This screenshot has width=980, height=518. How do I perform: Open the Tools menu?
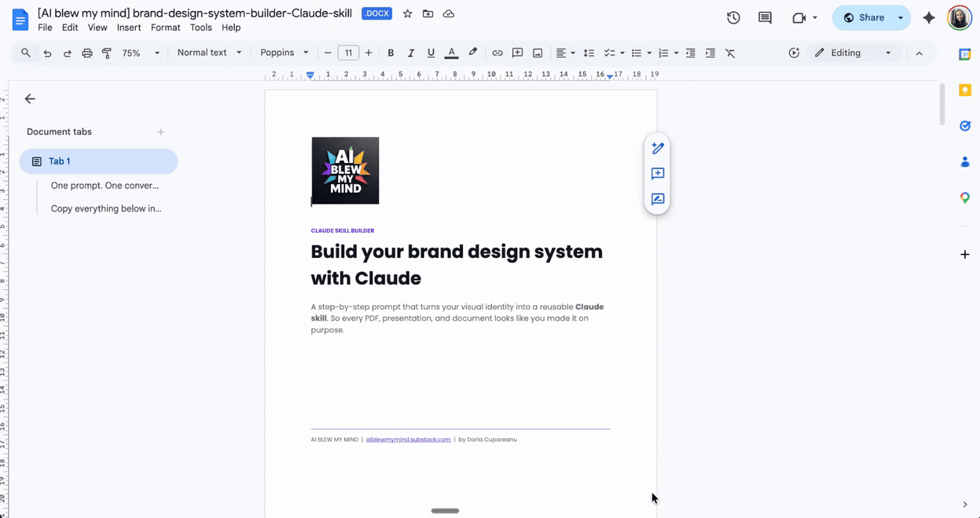[201, 28]
